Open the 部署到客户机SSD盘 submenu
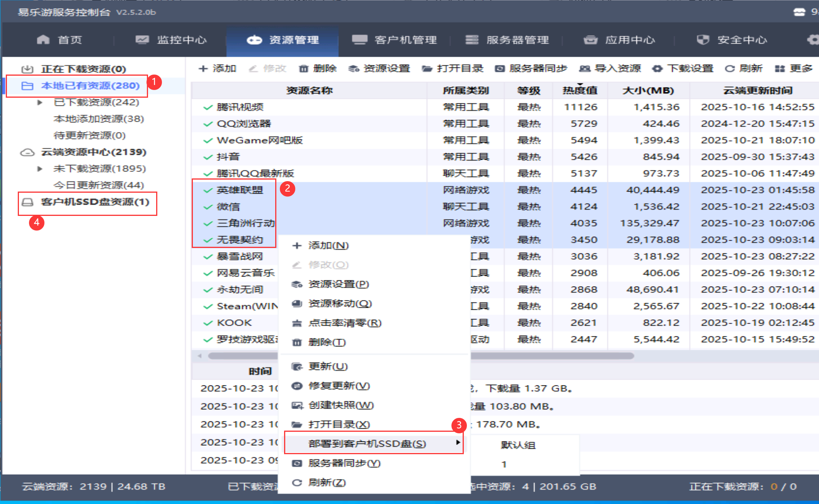The image size is (819, 504). [x=366, y=443]
